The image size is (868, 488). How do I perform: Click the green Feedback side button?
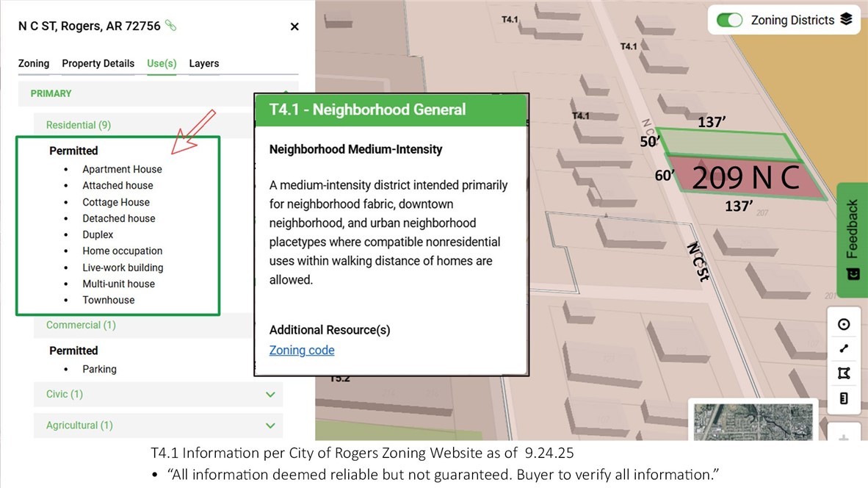click(x=853, y=229)
